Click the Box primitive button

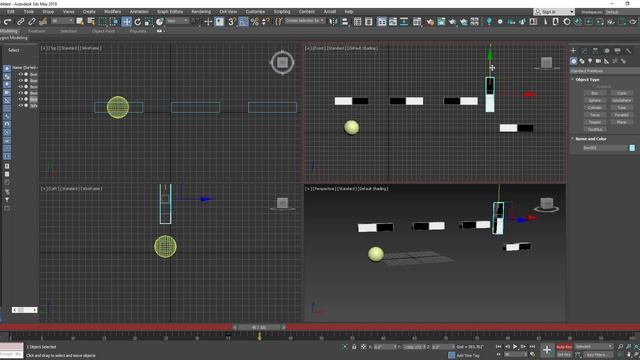(595, 93)
